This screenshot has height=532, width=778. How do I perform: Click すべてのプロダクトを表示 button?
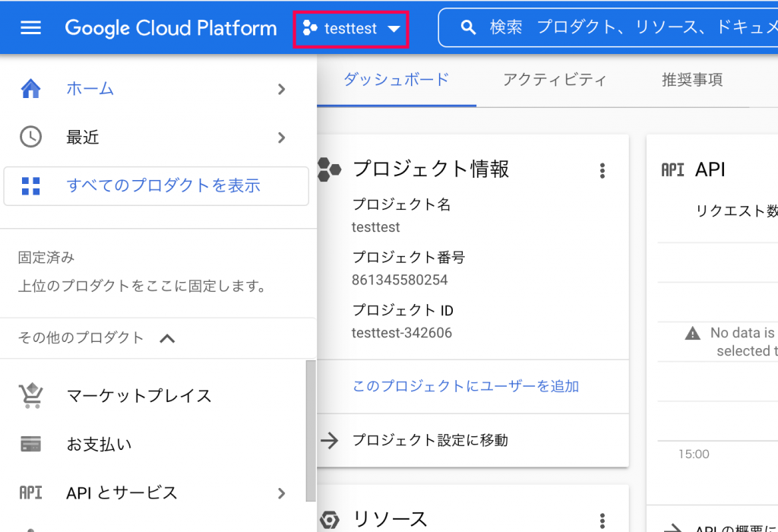[x=156, y=186]
